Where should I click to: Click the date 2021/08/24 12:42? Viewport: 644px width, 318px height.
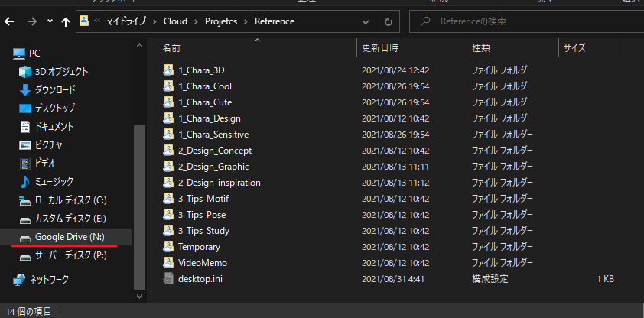(395, 70)
